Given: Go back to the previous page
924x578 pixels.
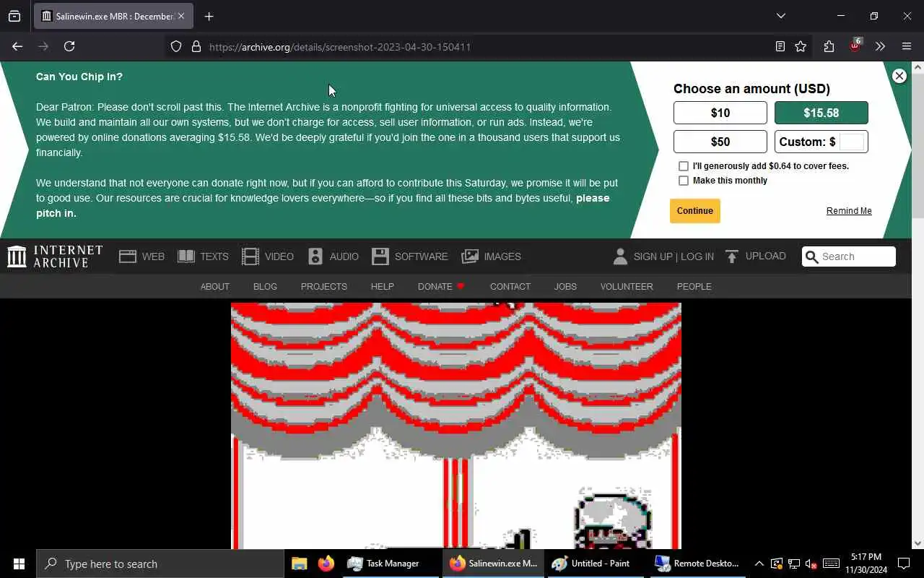Looking at the screenshot, I should tap(17, 46).
